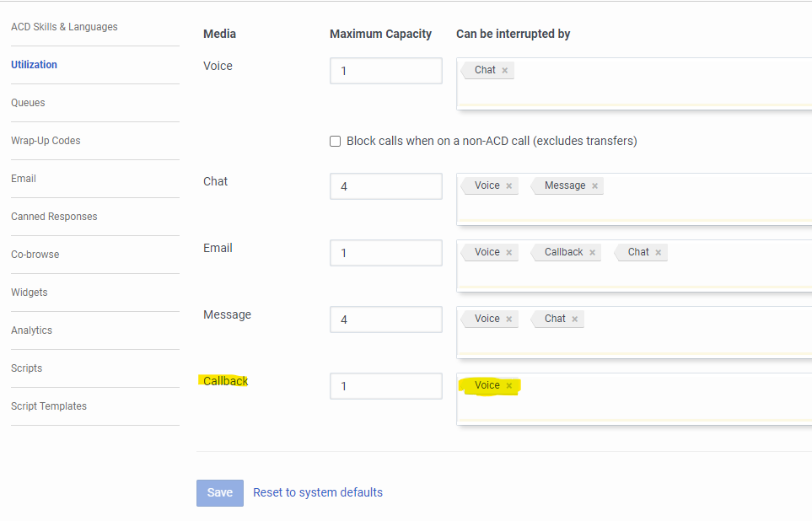Remove Chat tag from Message row

tap(575, 320)
